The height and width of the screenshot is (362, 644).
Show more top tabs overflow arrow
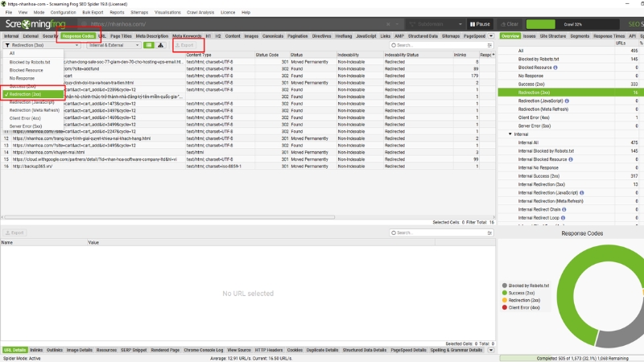pyautogui.click(x=491, y=36)
